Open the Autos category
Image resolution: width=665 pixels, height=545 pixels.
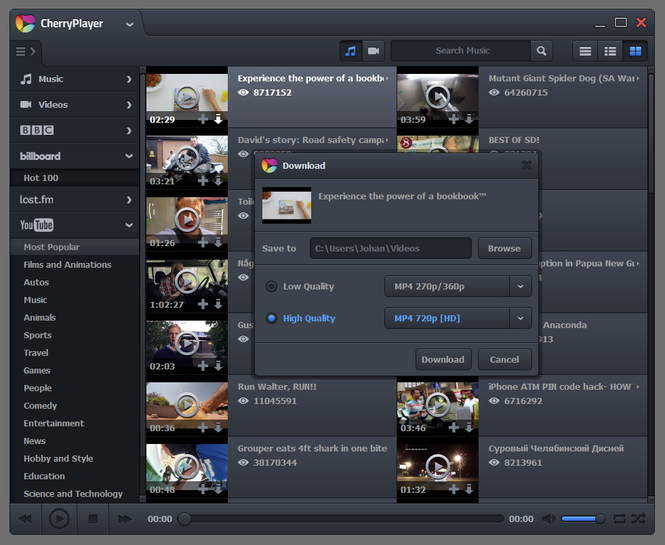(x=36, y=282)
